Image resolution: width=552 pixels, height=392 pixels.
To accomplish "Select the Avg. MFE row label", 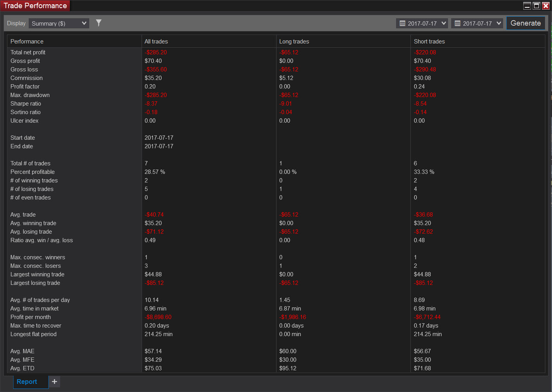I will point(22,360).
